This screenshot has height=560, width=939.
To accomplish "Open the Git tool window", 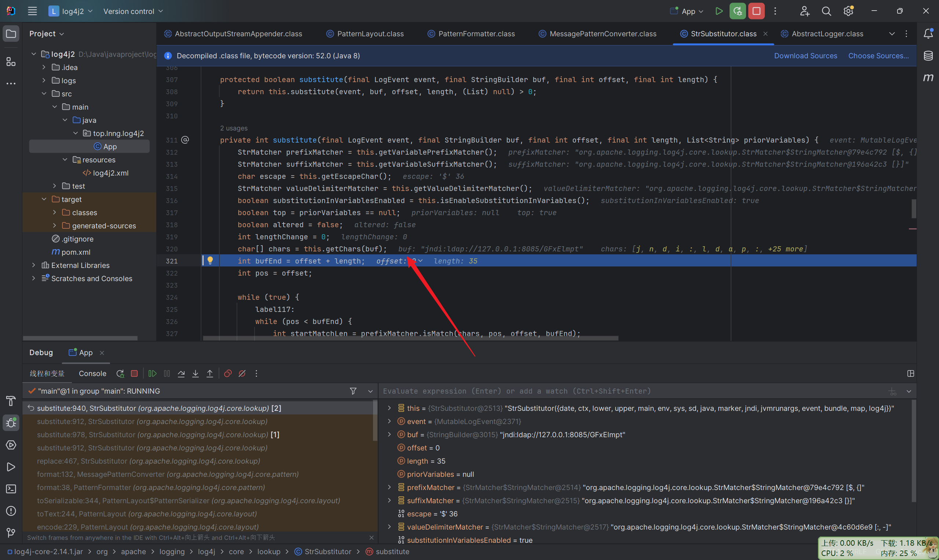I will tap(11, 533).
